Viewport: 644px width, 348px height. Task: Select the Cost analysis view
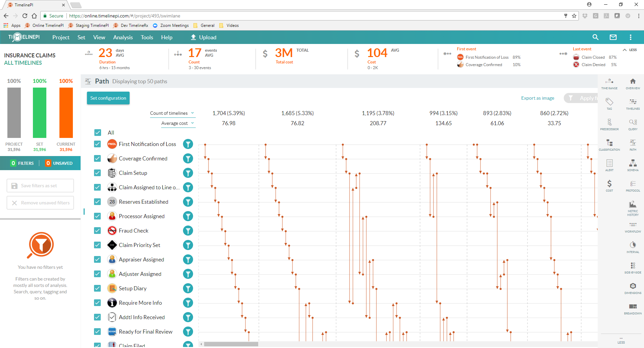(x=609, y=185)
